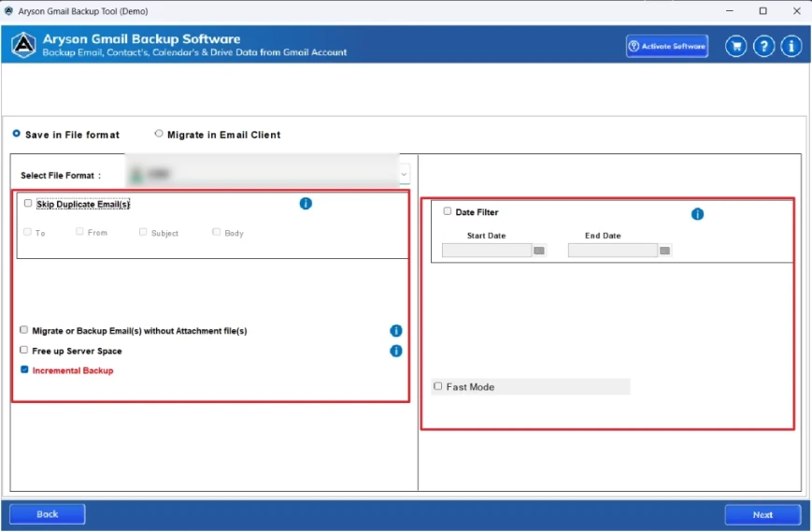The height and width of the screenshot is (532, 812).
Task: Click the Next button
Action: (x=762, y=515)
